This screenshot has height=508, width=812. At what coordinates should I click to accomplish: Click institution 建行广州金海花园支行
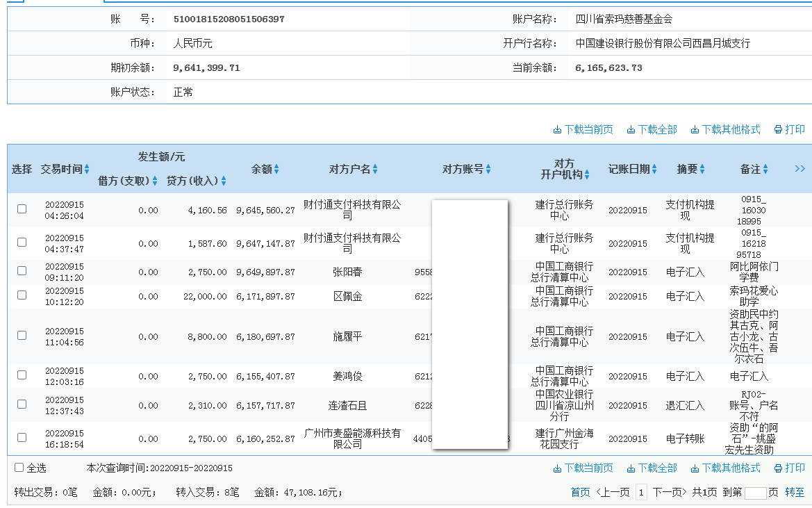(x=565, y=439)
